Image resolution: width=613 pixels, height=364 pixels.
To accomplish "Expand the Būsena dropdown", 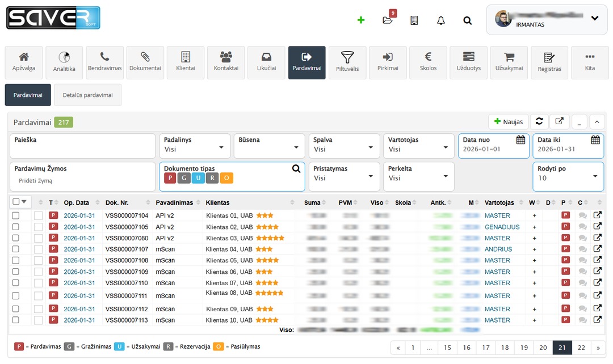I will point(270,146).
